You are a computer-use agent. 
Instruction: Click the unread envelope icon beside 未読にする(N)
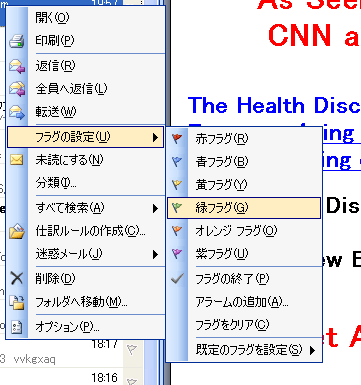(16, 160)
